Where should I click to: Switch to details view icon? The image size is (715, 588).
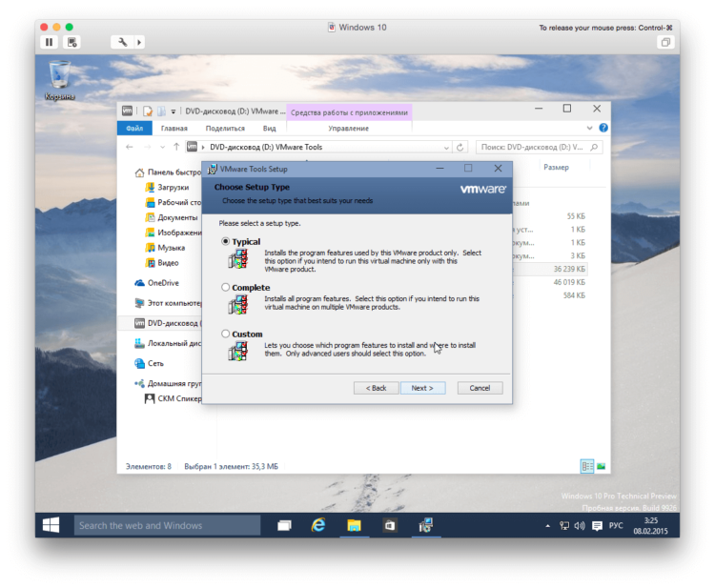click(587, 466)
